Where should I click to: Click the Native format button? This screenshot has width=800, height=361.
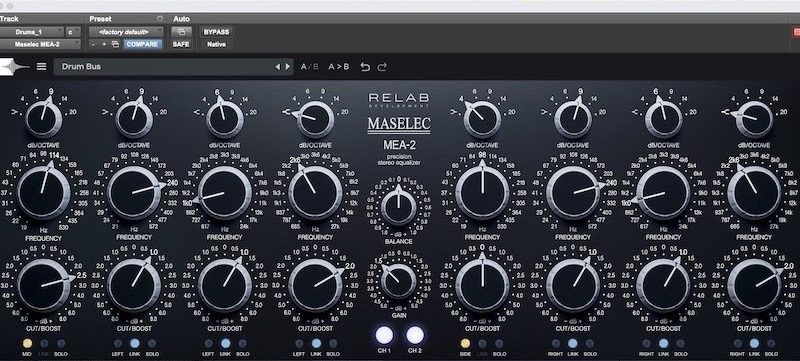click(x=216, y=44)
